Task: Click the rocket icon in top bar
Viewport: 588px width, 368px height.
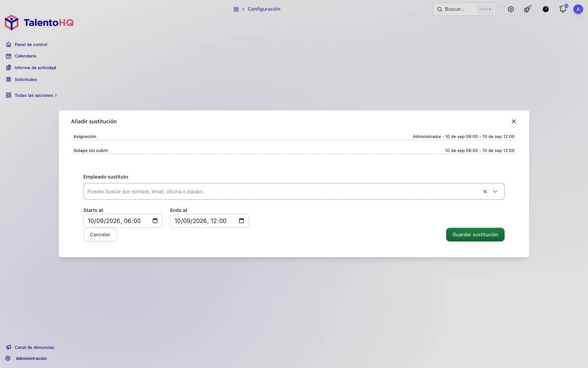Action: point(528,9)
